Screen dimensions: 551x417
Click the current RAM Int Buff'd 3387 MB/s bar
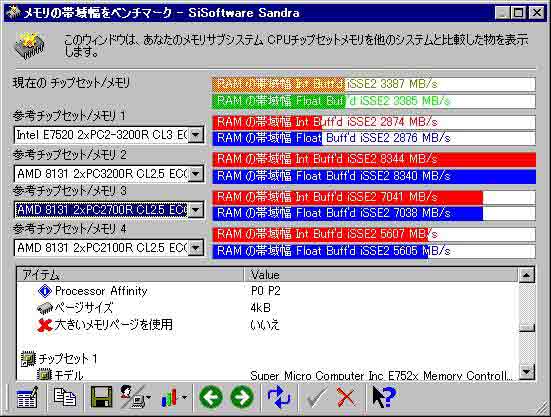click(x=374, y=84)
